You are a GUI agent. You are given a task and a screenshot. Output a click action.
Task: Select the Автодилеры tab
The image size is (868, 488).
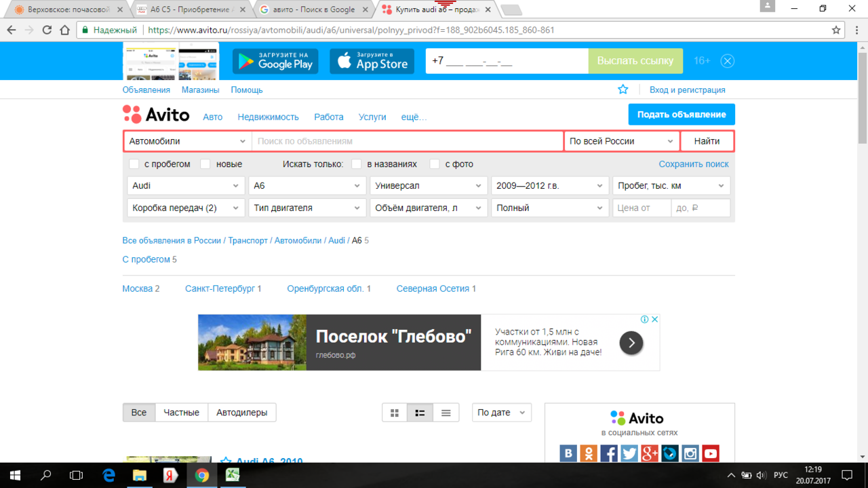click(x=242, y=413)
